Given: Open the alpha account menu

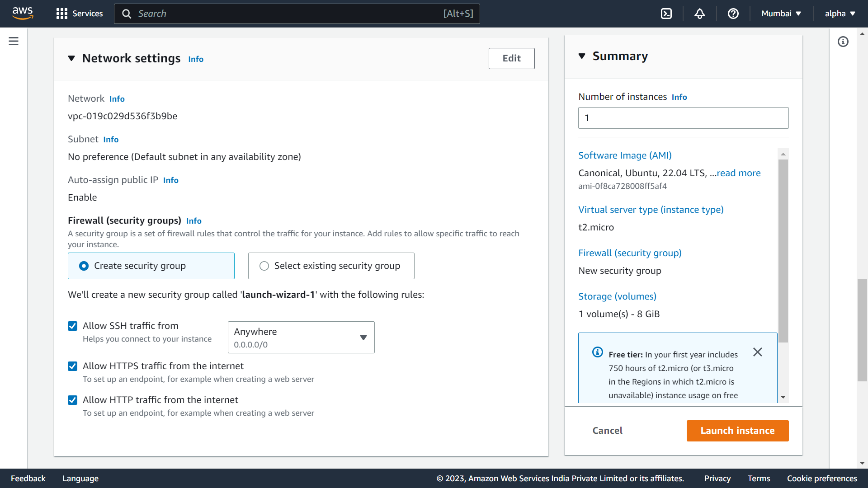Looking at the screenshot, I should point(840,14).
